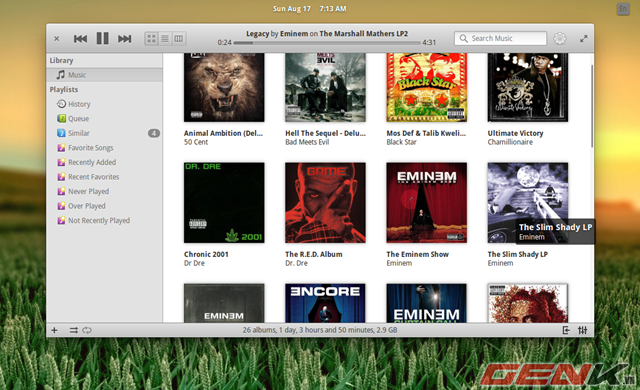Close the music player window
The height and width of the screenshot is (390, 640).
(x=57, y=39)
